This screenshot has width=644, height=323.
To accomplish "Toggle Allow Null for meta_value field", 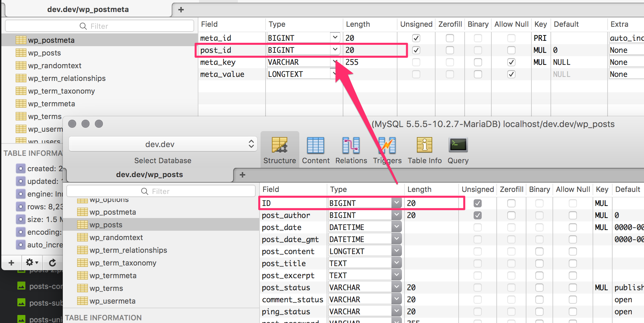I will (511, 74).
